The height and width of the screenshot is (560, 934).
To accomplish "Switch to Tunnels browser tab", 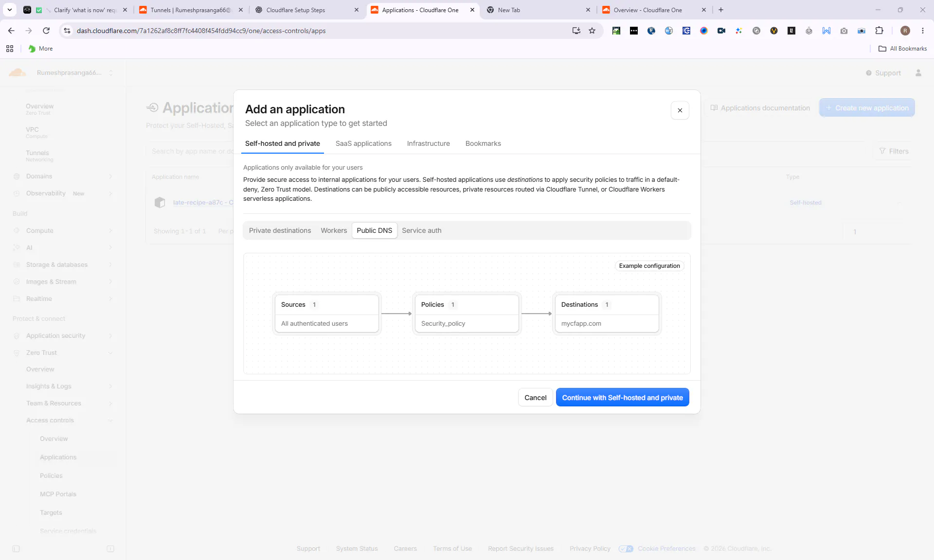I will pyautogui.click(x=191, y=10).
